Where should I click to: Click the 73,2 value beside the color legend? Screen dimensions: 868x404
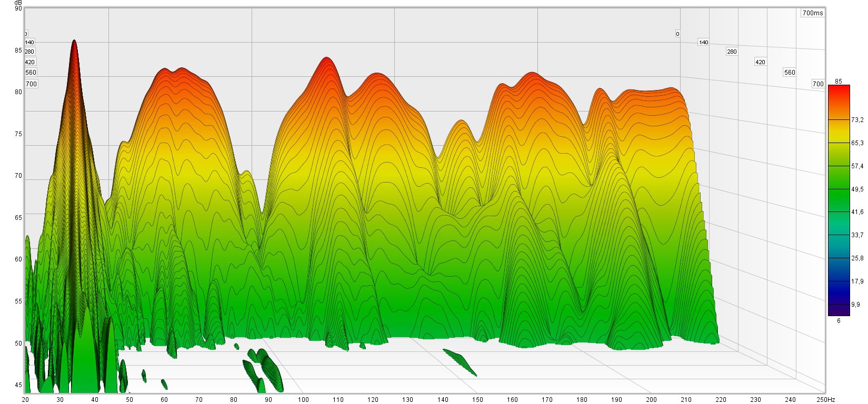[857, 120]
